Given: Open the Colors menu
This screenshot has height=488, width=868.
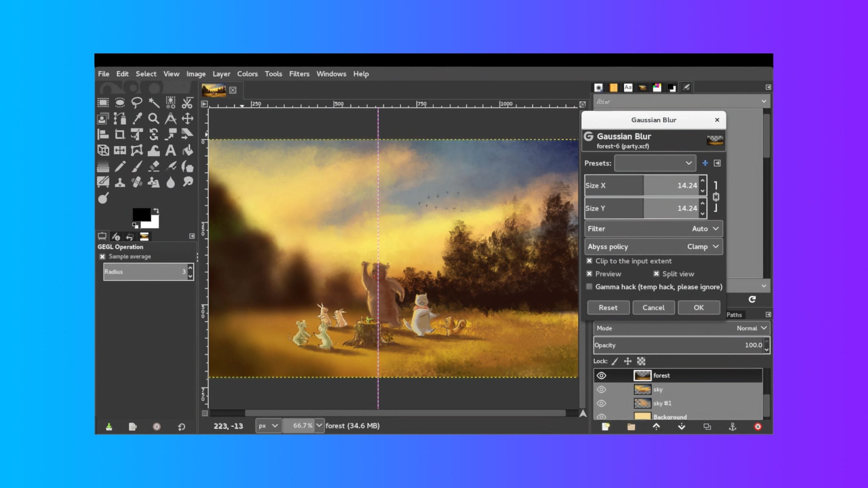Looking at the screenshot, I should click(247, 74).
